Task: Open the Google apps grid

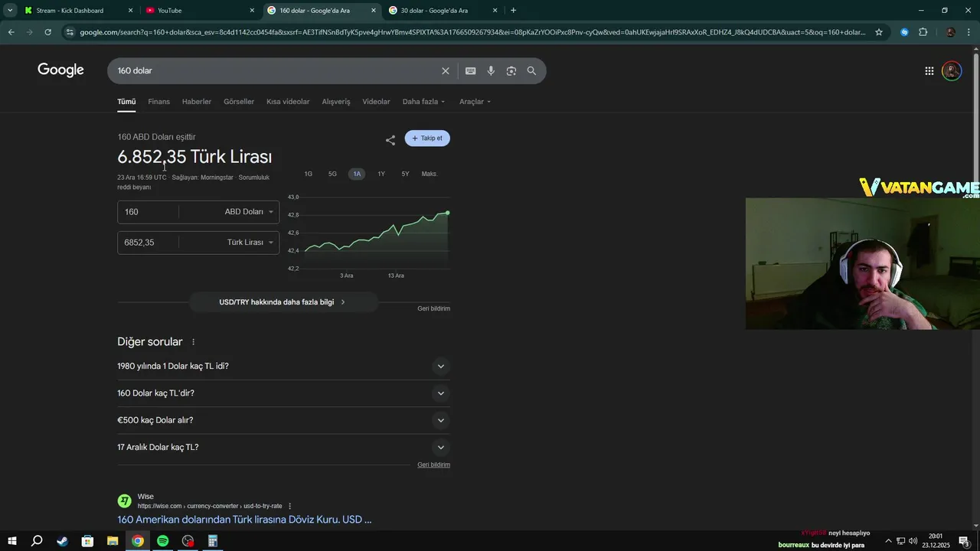Action: pos(929,70)
